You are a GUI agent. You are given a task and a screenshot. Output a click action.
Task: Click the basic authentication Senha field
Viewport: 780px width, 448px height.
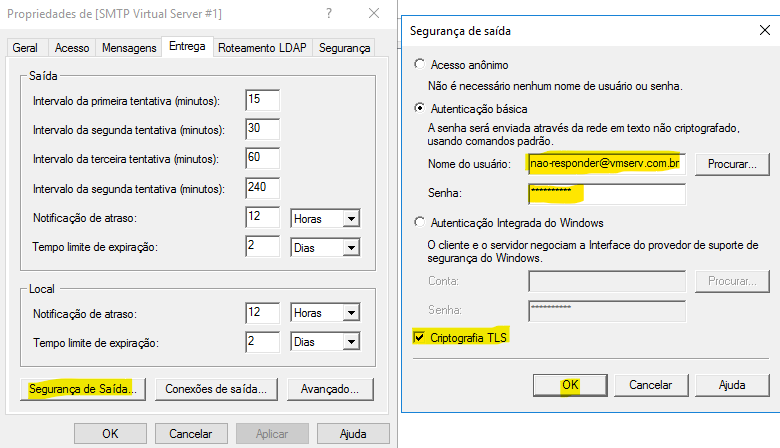point(607,193)
